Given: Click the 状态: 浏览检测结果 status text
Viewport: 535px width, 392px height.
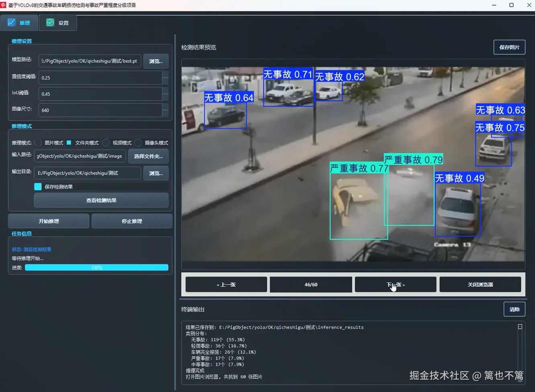Looking at the screenshot, I should pos(32,250).
